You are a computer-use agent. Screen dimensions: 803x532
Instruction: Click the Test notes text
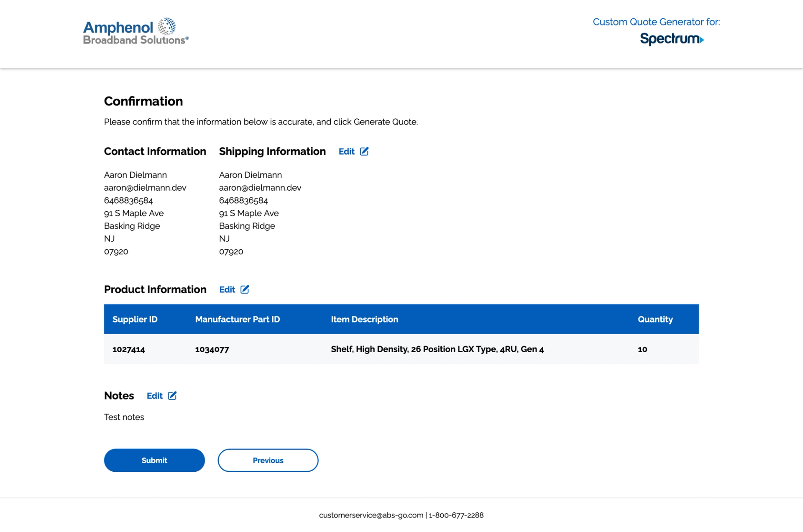[x=124, y=417]
